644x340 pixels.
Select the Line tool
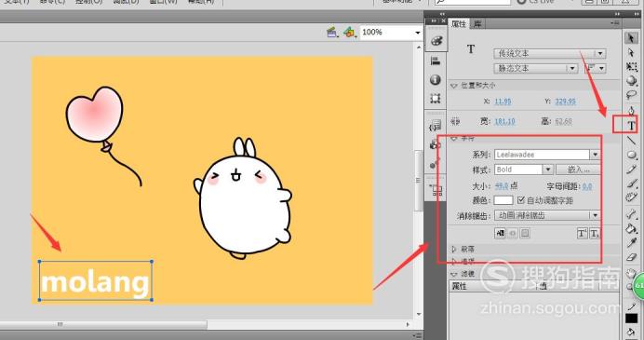click(x=631, y=141)
